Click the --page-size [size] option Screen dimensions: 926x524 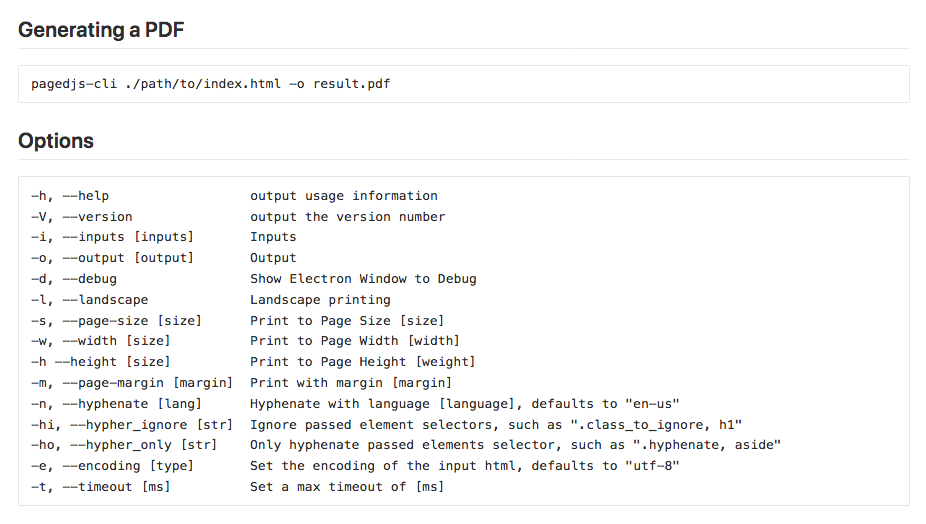[116, 320]
